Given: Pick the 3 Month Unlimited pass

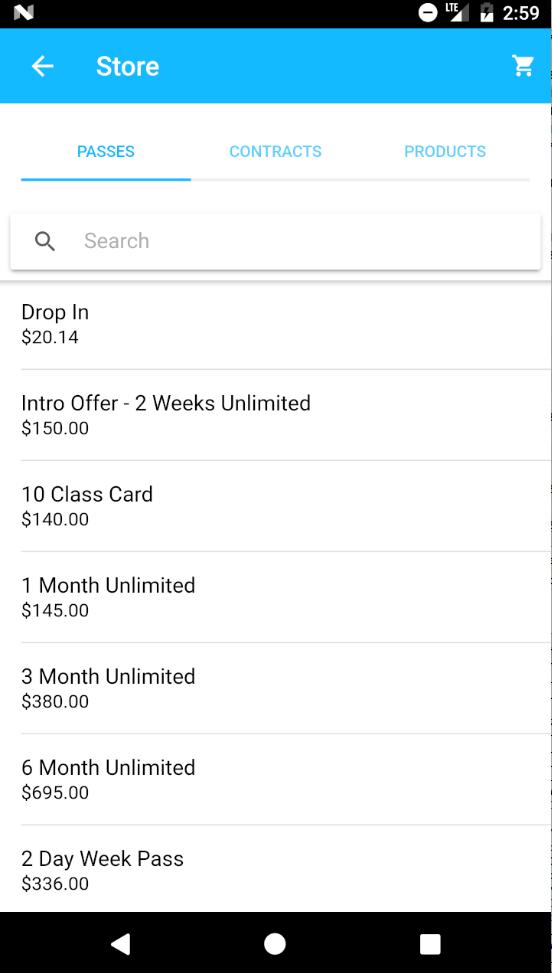Looking at the screenshot, I should tap(275, 688).
